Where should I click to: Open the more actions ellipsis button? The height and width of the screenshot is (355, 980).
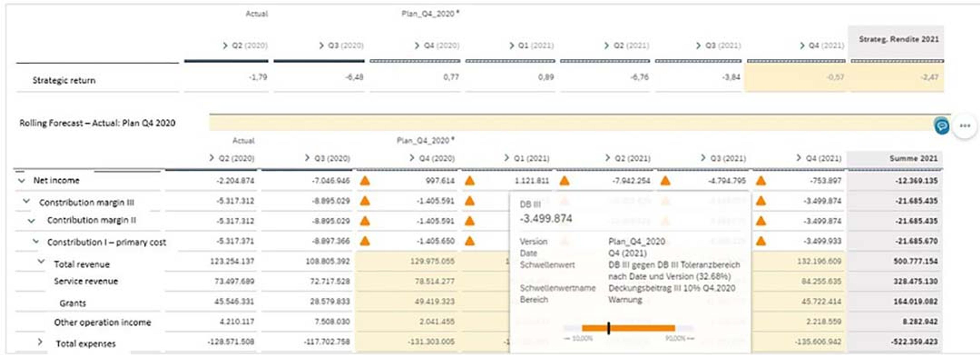pyautogui.click(x=965, y=126)
